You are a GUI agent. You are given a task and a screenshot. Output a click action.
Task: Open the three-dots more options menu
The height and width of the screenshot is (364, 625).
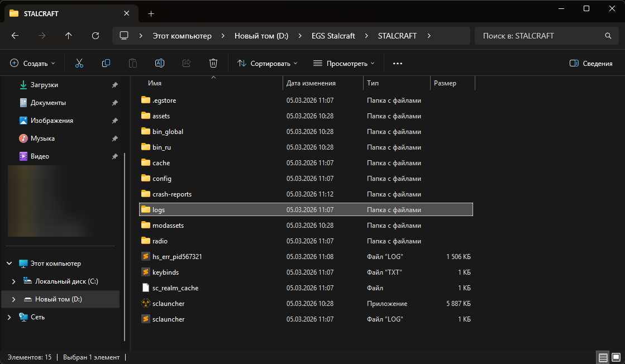tap(398, 64)
